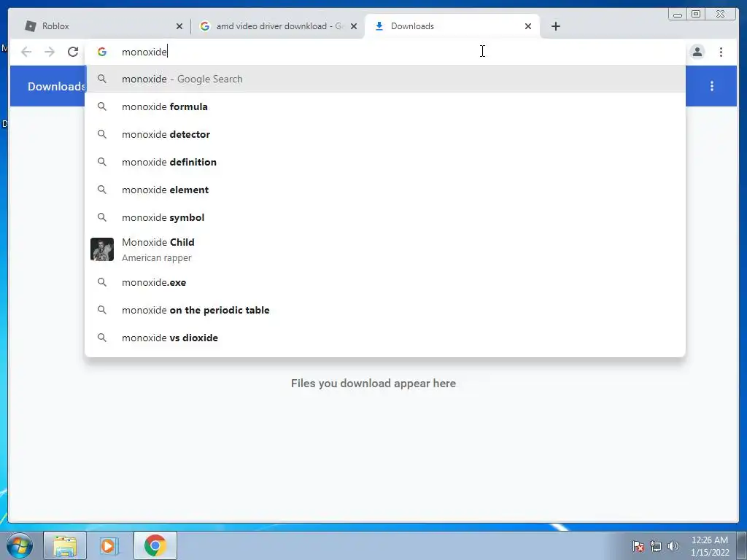The height and width of the screenshot is (560, 747).
Task: Click the Monoxide Child thumbnail photo
Action: coord(102,249)
